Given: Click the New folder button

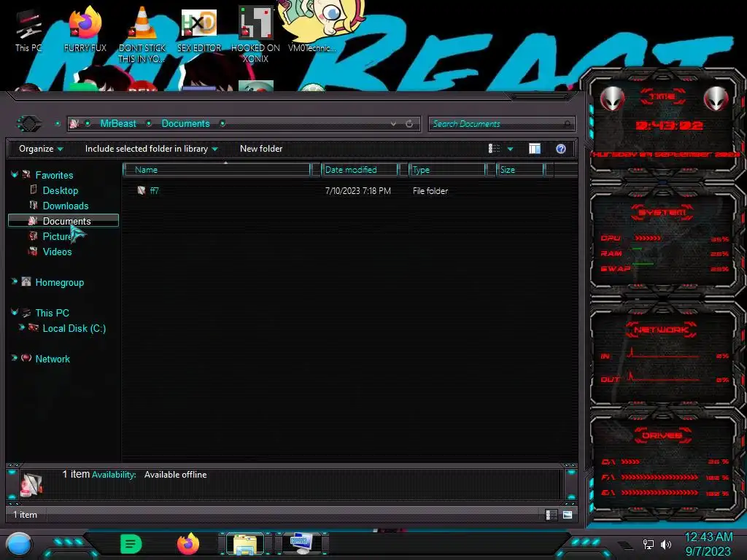Looking at the screenshot, I should click(x=261, y=149).
